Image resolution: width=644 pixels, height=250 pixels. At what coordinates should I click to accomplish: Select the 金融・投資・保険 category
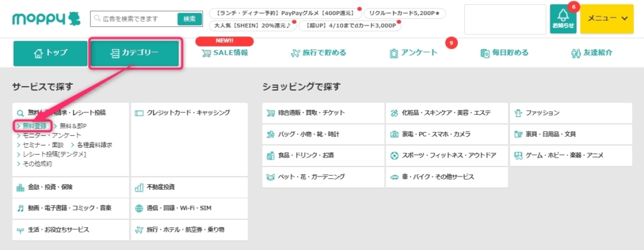[x=70, y=187]
